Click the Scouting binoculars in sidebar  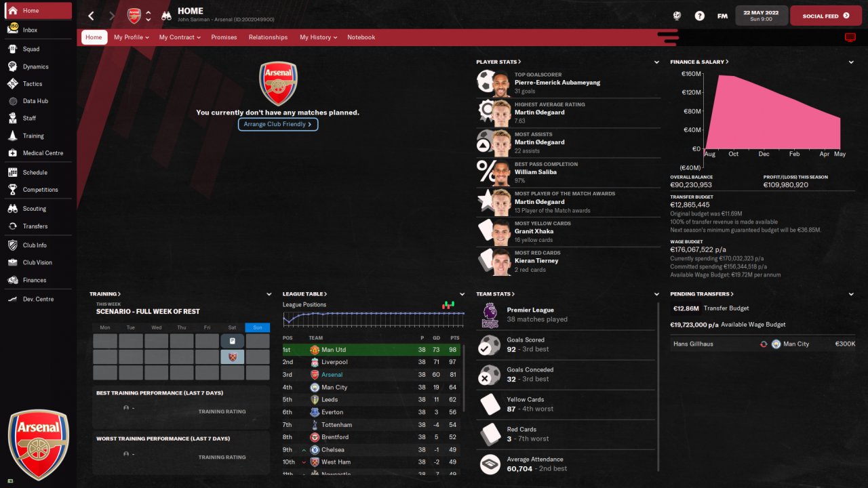pyautogui.click(x=12, y=209)
